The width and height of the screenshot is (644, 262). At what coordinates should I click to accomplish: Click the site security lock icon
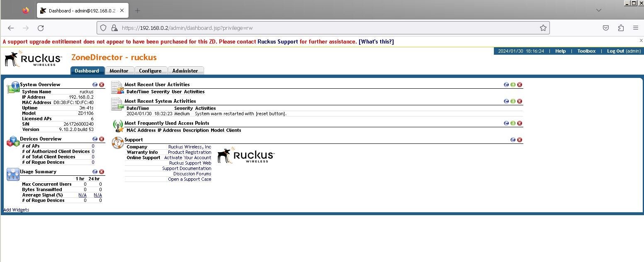114,28
